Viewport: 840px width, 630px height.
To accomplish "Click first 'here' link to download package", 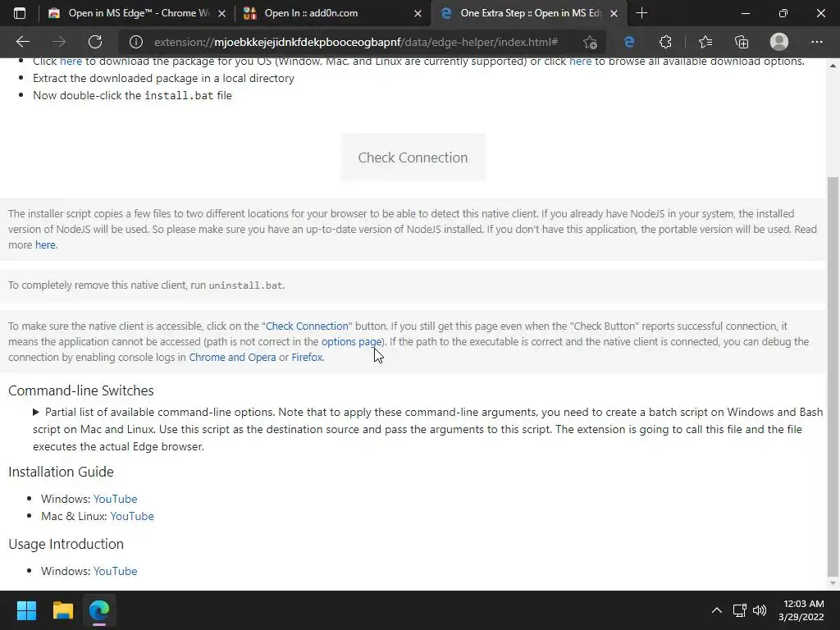I will point(71,61).
